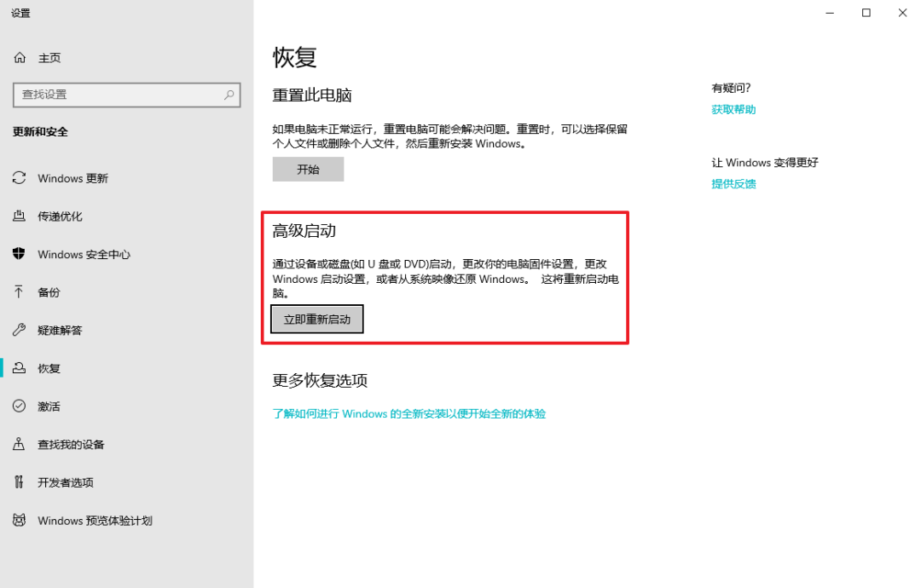Focus the 查找设置 search box
This screenshot has height=588, width=921.
pyautogui.click(x=127, y=95)
